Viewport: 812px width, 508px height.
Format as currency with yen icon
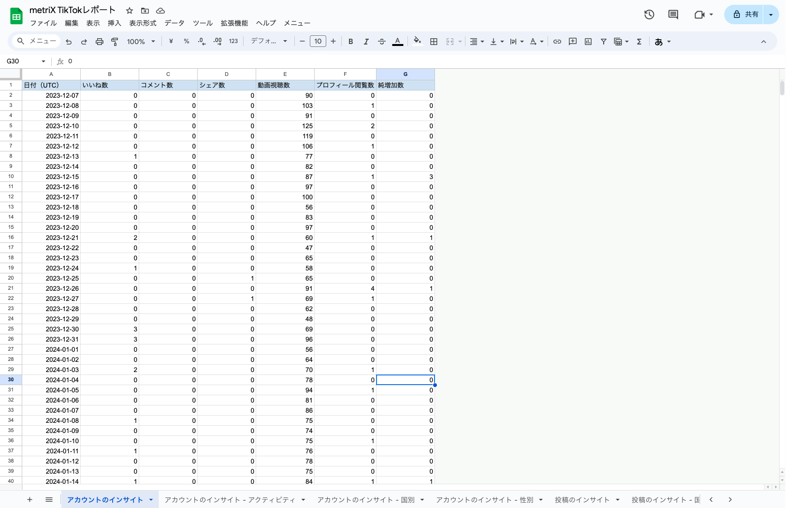click(x=171, y=42)
